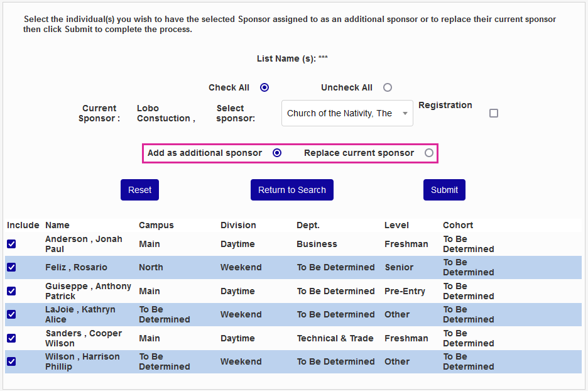588x391 pixels.
Task: Click the Campus column header
Action: 156,225
